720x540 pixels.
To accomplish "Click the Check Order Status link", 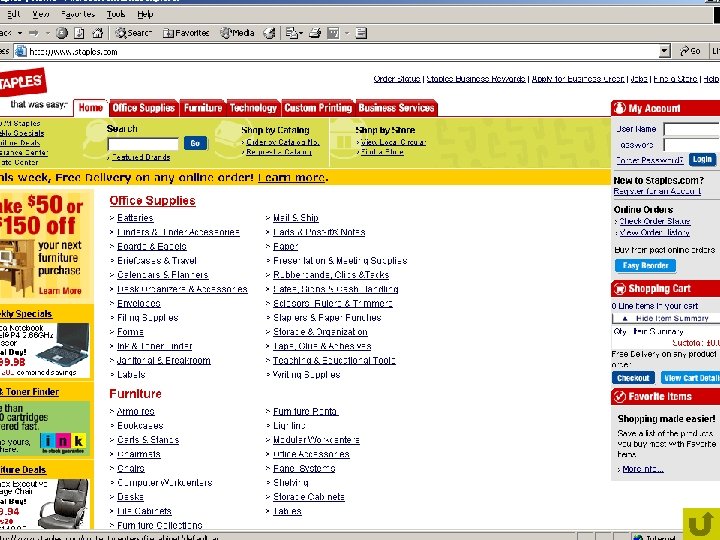I will pos(655,221).
